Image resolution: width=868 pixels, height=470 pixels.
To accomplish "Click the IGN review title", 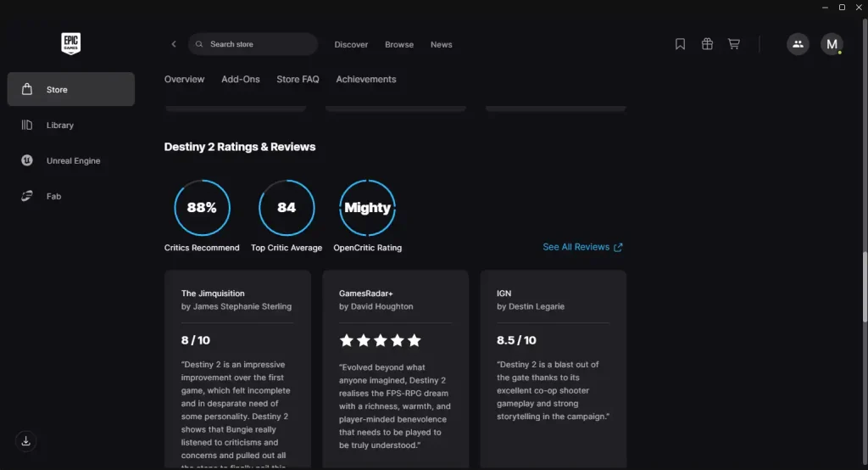I will pos(504,294).
